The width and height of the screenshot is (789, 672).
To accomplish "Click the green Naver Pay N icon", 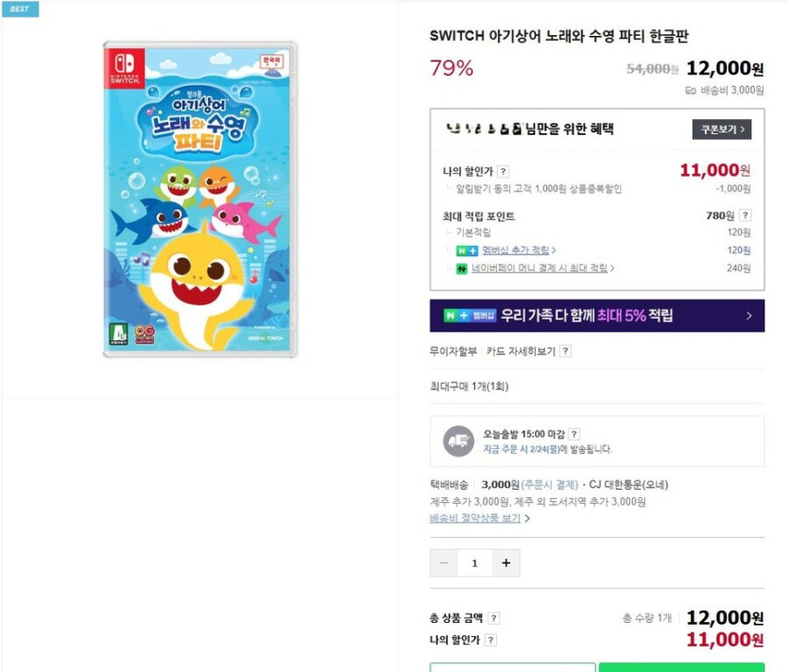I will click(x=461, y=268).
